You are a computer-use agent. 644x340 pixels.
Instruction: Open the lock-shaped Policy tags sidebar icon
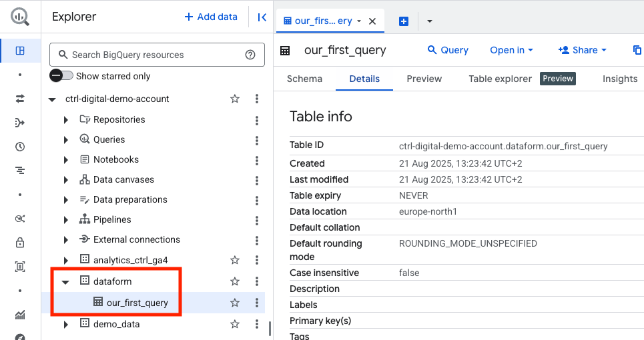[20, 243]
